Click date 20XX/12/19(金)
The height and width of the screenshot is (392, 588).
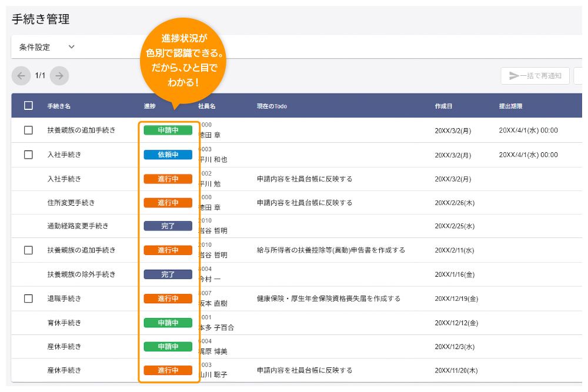pos(456,299)
